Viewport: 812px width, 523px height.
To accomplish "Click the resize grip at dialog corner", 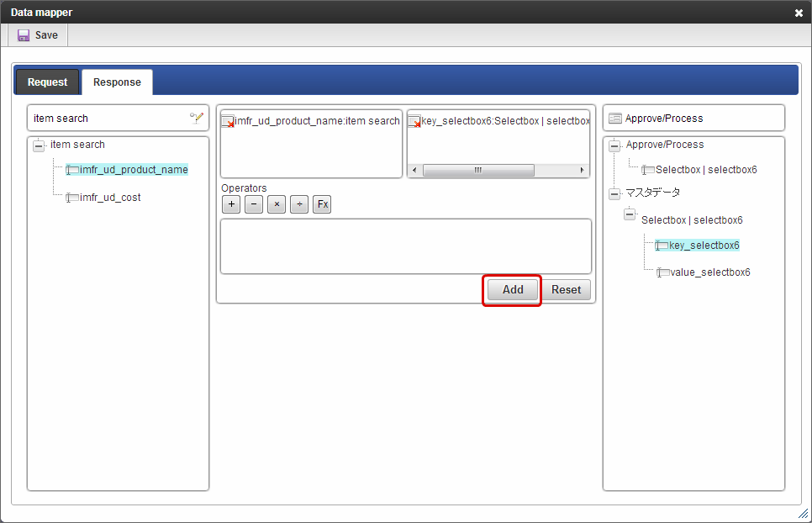I will point(803,514).
